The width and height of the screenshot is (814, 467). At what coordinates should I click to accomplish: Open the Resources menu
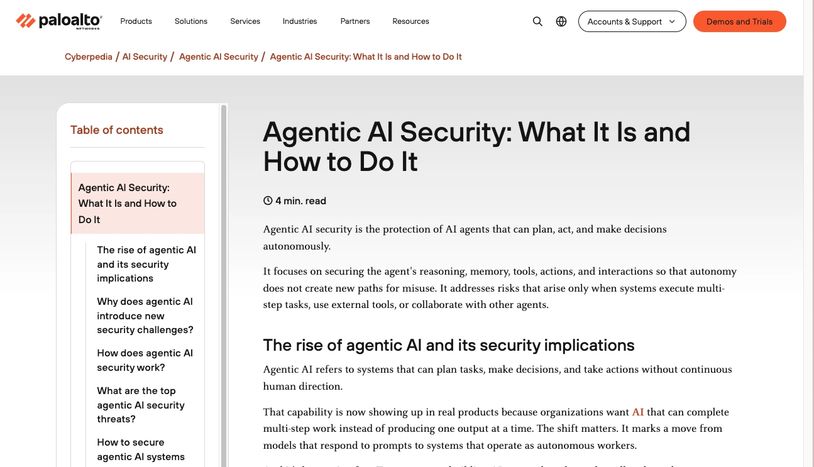[x=411, y=21]
